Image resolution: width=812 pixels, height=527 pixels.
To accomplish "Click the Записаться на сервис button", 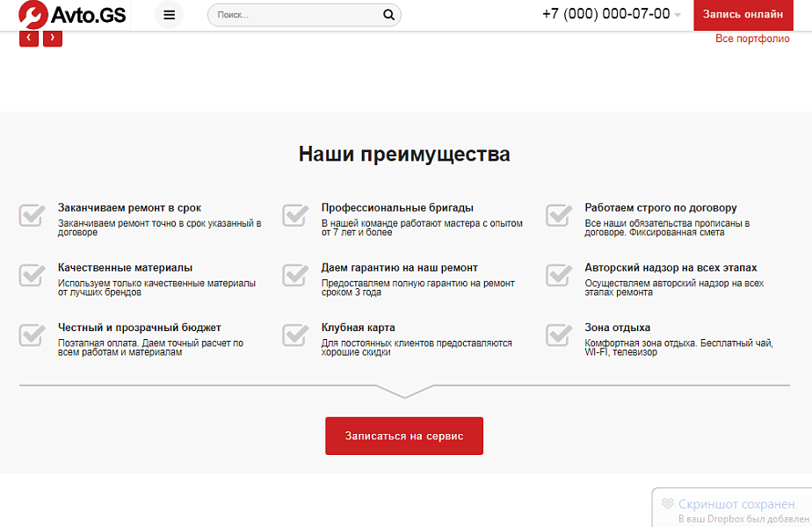I will [403, 436].
